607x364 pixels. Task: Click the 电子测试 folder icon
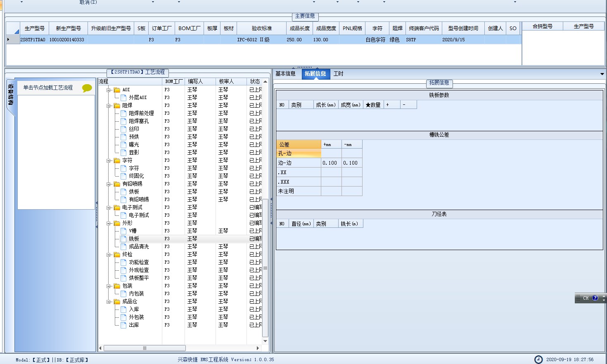117,207
